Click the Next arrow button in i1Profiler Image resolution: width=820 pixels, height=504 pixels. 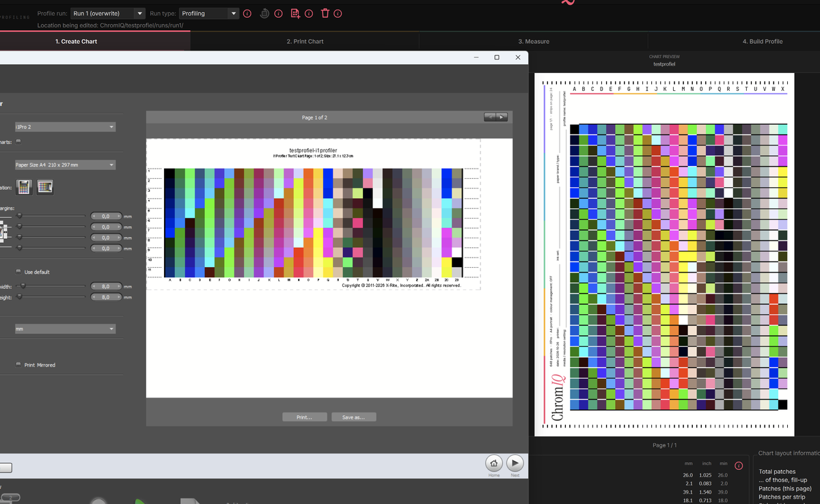point(515,463)
